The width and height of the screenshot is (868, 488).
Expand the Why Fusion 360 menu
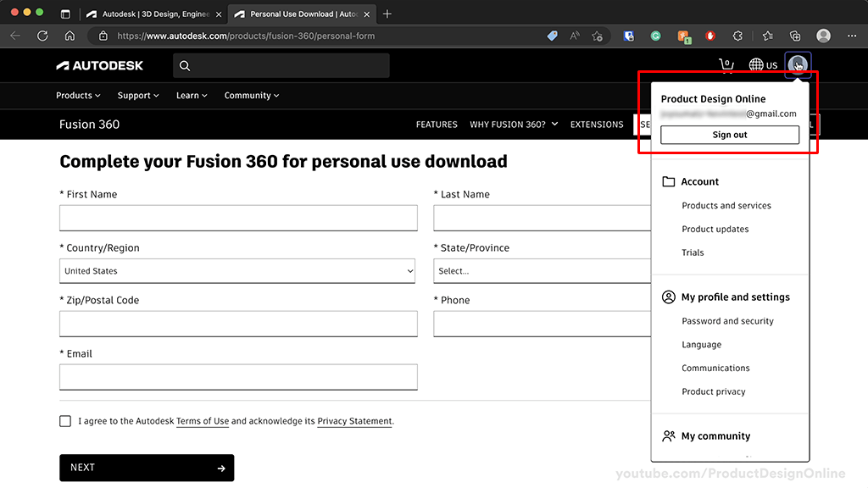click(514, 125)
